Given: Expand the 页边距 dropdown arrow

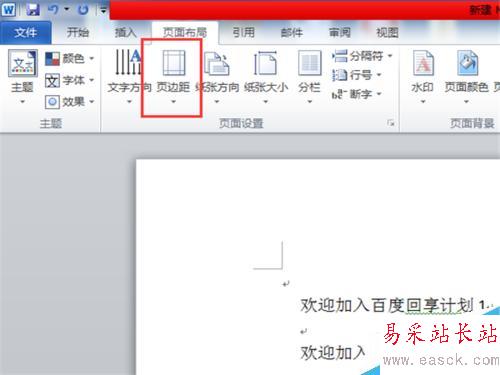Looking at the screenshot, I should [x=173, y=102].
